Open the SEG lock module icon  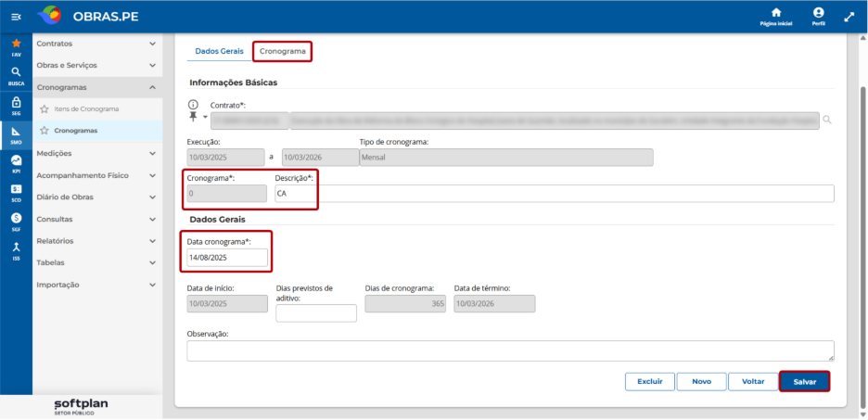(x=16, y=105)
